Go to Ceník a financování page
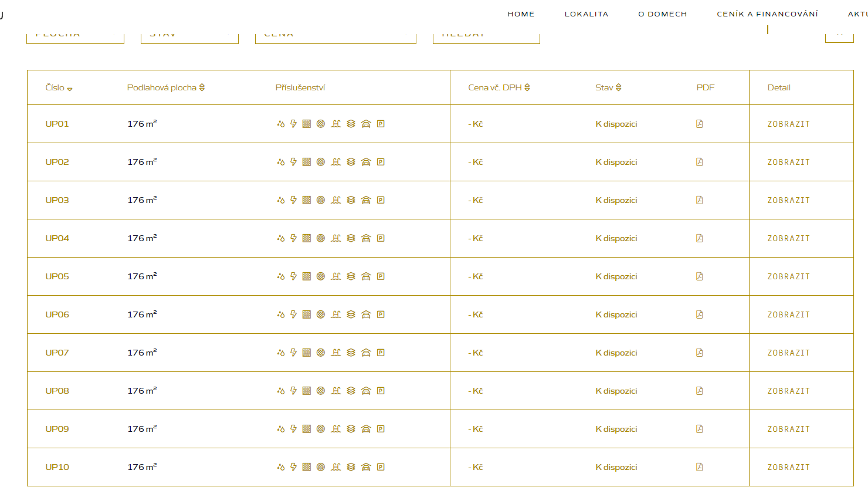Viewport: 868px width, 504px height. [767, 14]
